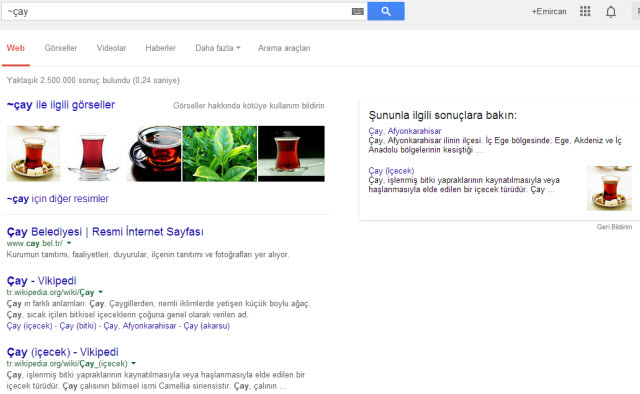Click the ~çay için diğer resimler link

58,199
